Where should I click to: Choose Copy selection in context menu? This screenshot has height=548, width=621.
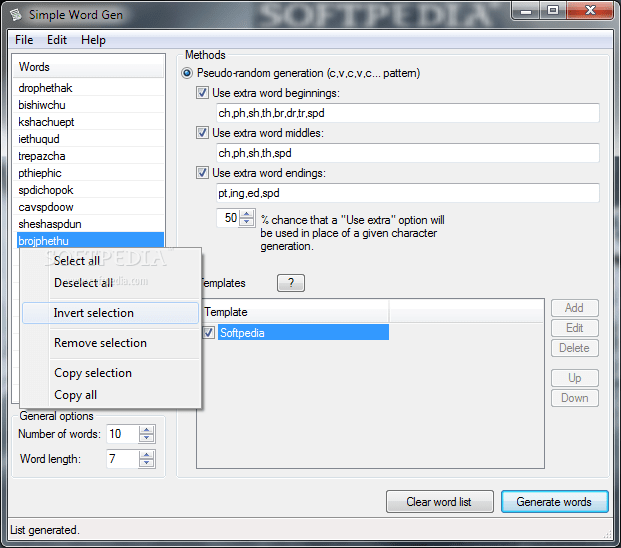[111, 373]
